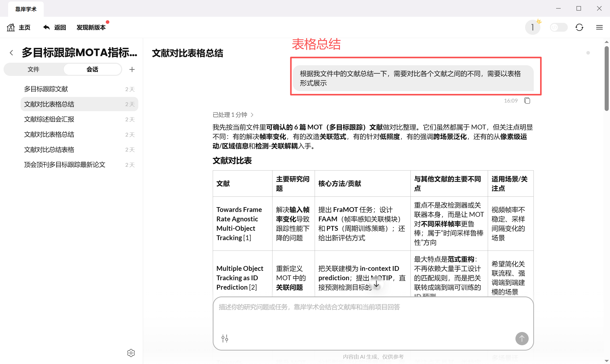Open the user avatar badge labeled 1
Image resolution: width=610 pixels, height=364 pixels.
tap(532, 27)
